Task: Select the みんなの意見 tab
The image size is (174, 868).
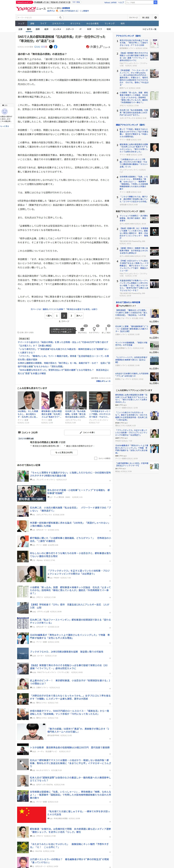Action: (x=92, y=24)
